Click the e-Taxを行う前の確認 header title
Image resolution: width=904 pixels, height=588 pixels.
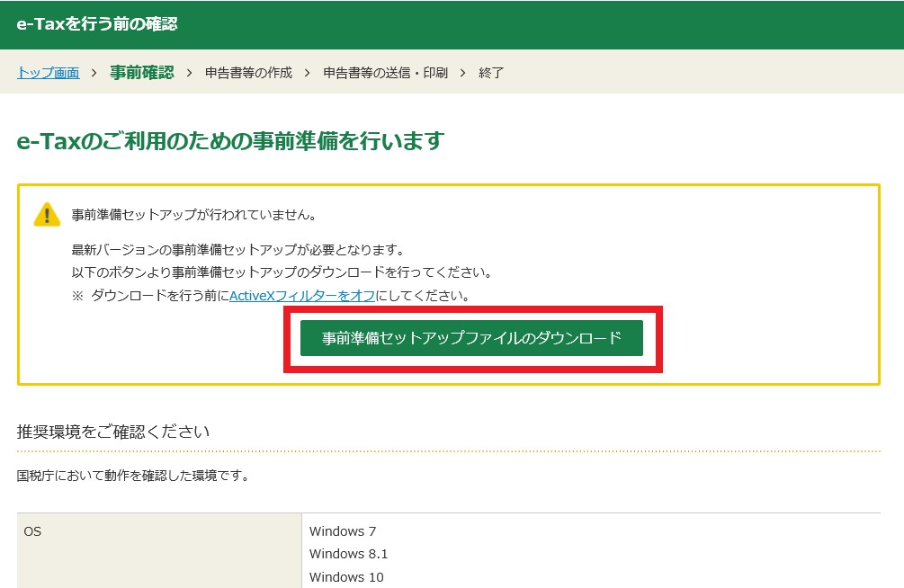click(x=97, y=24)
